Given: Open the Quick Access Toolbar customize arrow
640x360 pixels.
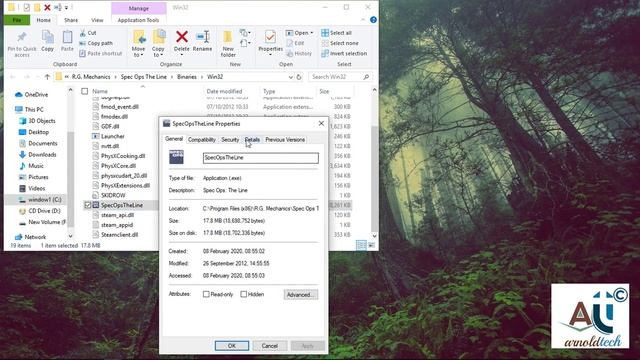Looking at the screenshot, I should tap(67, 7).
